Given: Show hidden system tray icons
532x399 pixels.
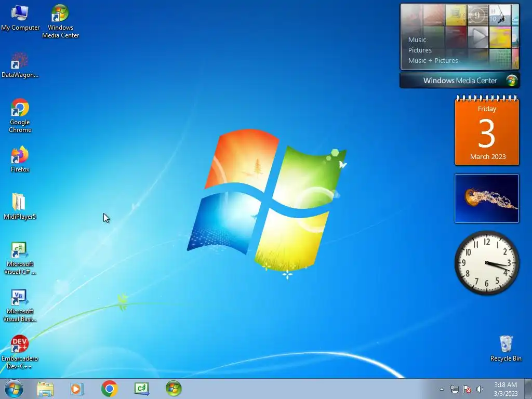Looking at the screenshot, I should click(x=442, y=389).
